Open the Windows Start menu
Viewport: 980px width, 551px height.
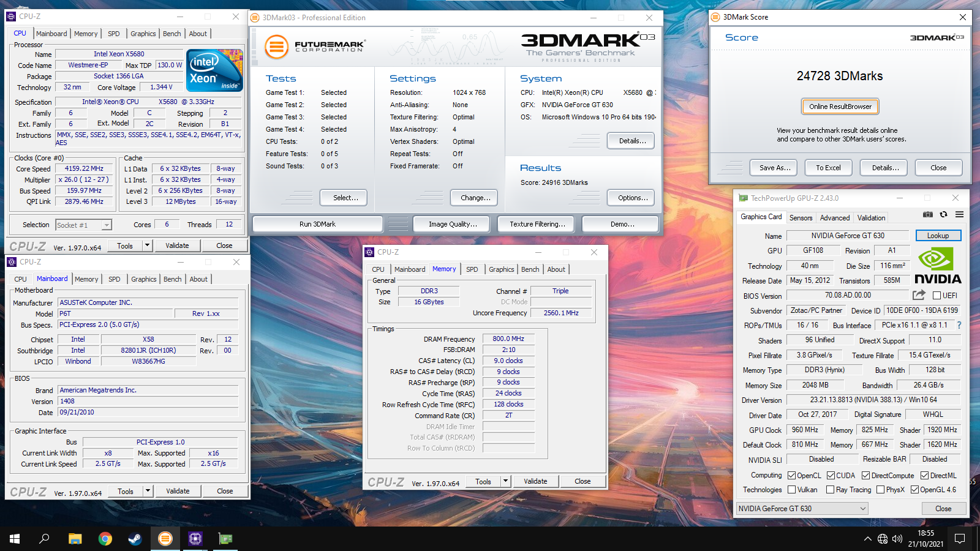coord(15,539)
